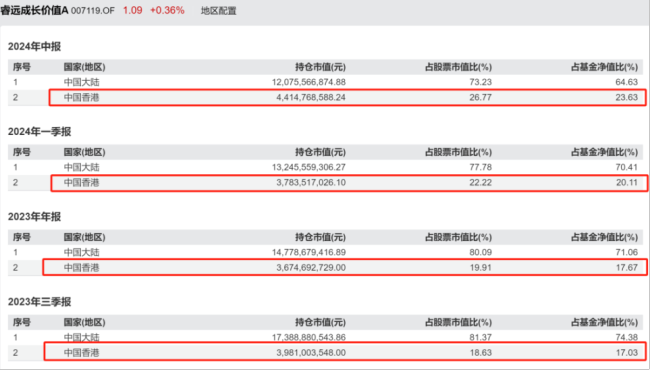Click 序号 header in 2023年三季报
The image size is (650, 370).
(22, 322)
